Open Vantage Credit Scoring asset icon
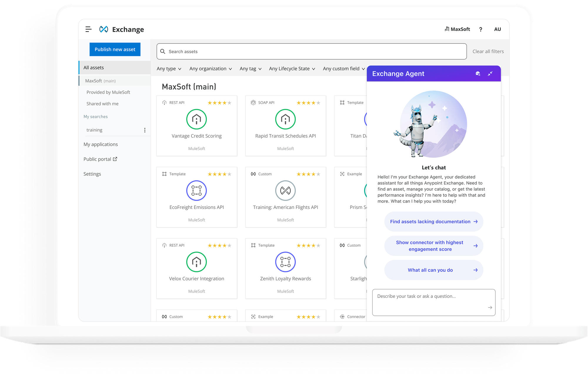Screen dimensions: 588x381 pos(196,119)
